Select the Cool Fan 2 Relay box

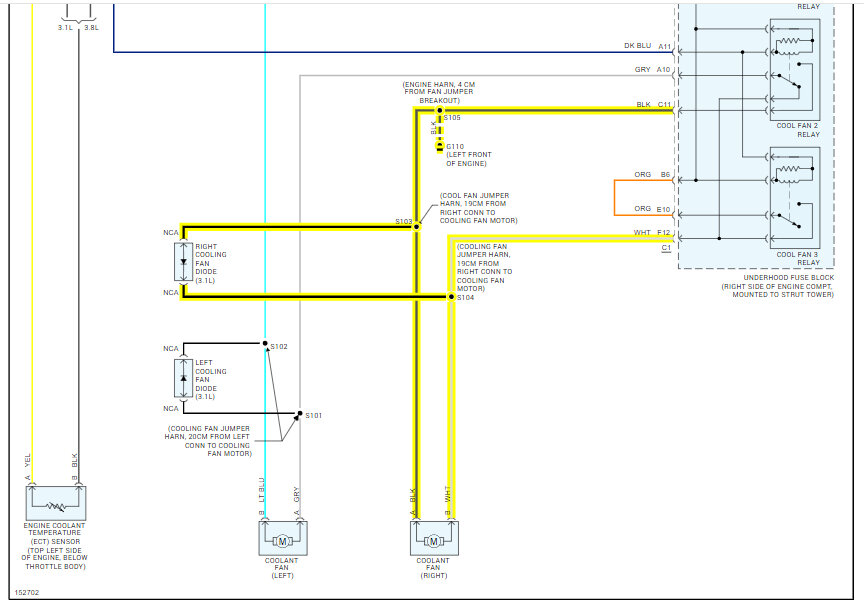(x=795, y=70)
